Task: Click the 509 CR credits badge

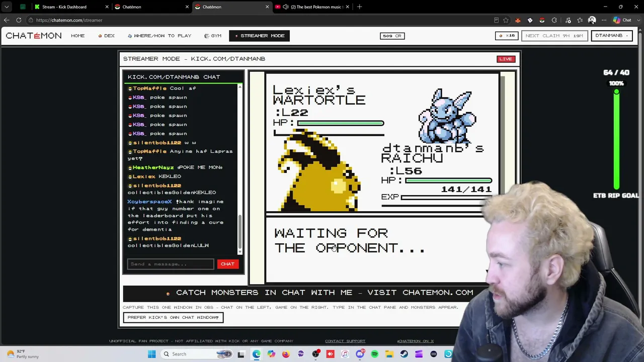Action: point(392,36)
